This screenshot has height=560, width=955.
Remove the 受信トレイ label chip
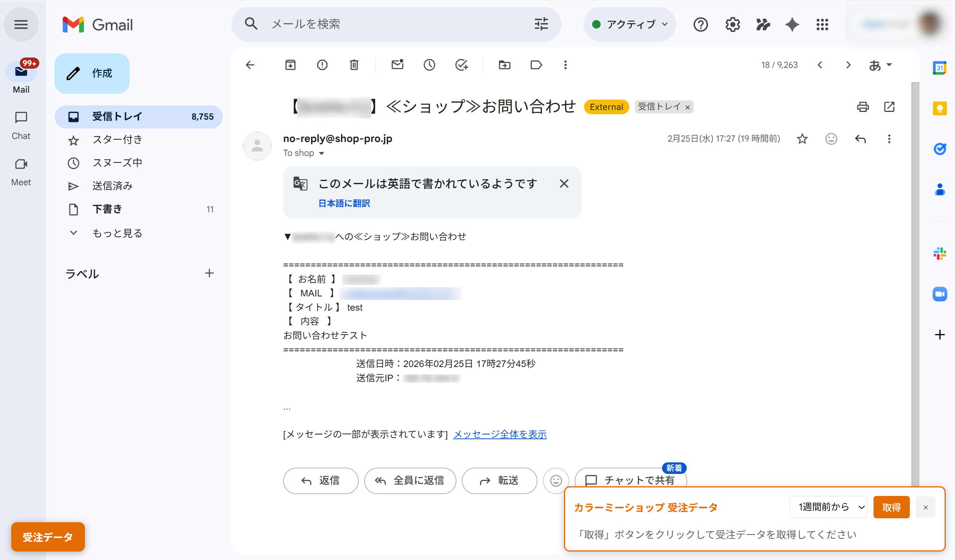(x=687, y=108)
